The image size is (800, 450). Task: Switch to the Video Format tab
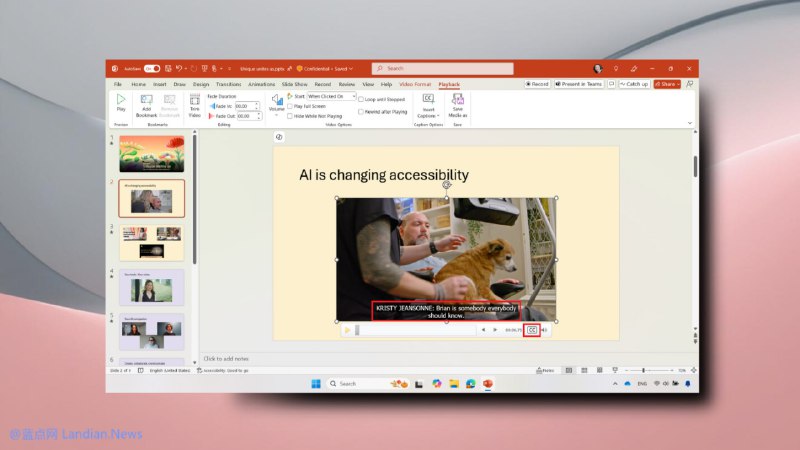[415, 84]
